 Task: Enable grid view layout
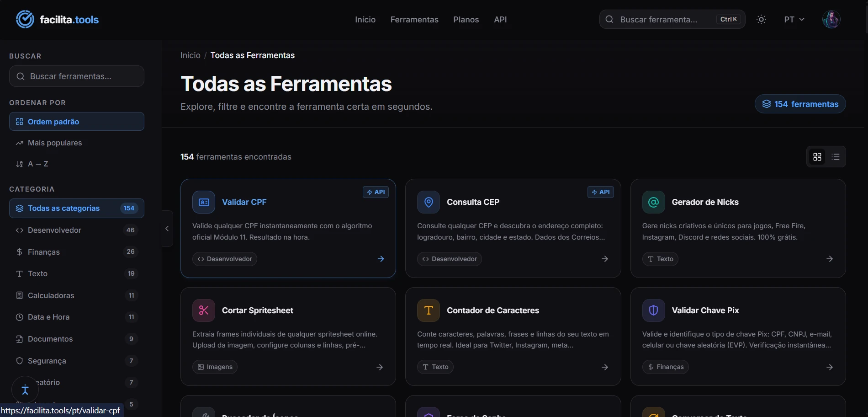point(817,157)
